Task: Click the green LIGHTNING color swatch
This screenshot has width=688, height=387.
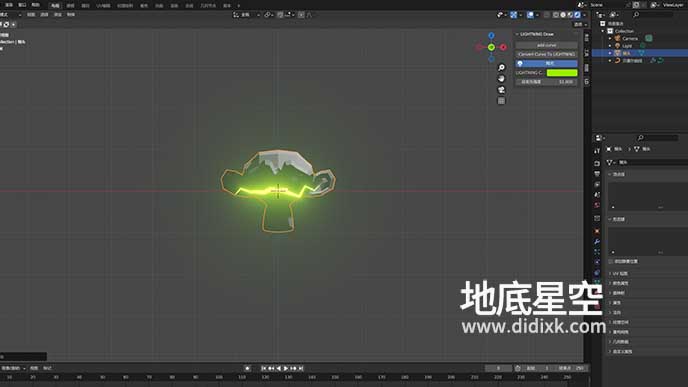Action: click(x=562, y=73)
